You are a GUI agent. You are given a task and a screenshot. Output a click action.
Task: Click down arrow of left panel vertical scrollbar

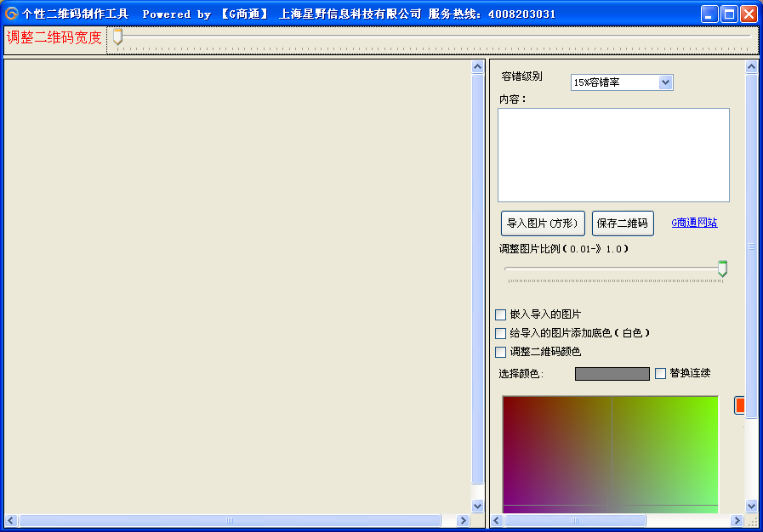point(477,506)
